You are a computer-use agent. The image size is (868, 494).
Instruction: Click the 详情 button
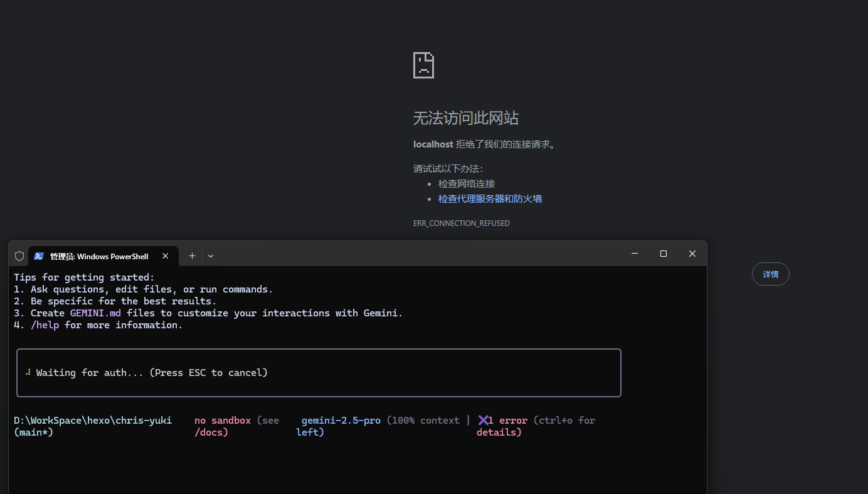770,274
